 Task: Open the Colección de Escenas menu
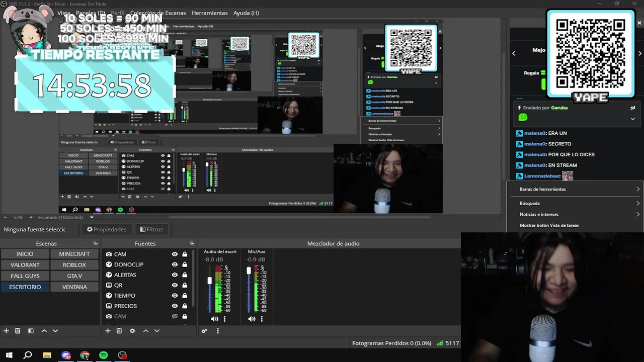coord(158,13)
